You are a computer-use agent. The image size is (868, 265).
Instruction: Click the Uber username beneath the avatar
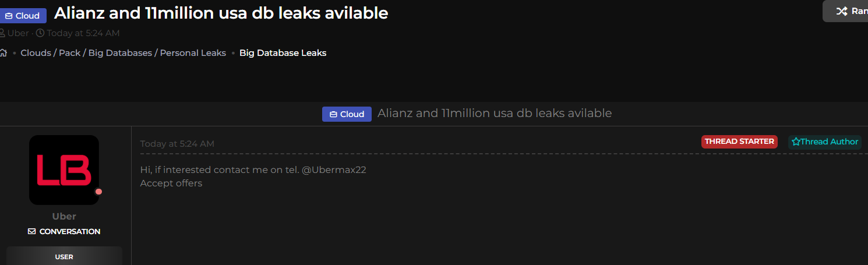[x=64, y=217]
